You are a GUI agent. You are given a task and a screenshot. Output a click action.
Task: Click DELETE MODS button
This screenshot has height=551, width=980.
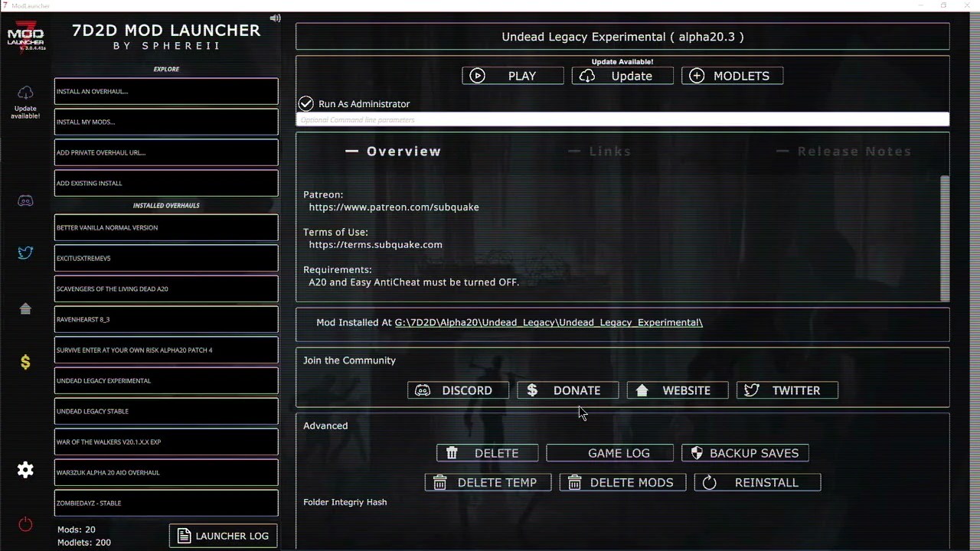622,482
